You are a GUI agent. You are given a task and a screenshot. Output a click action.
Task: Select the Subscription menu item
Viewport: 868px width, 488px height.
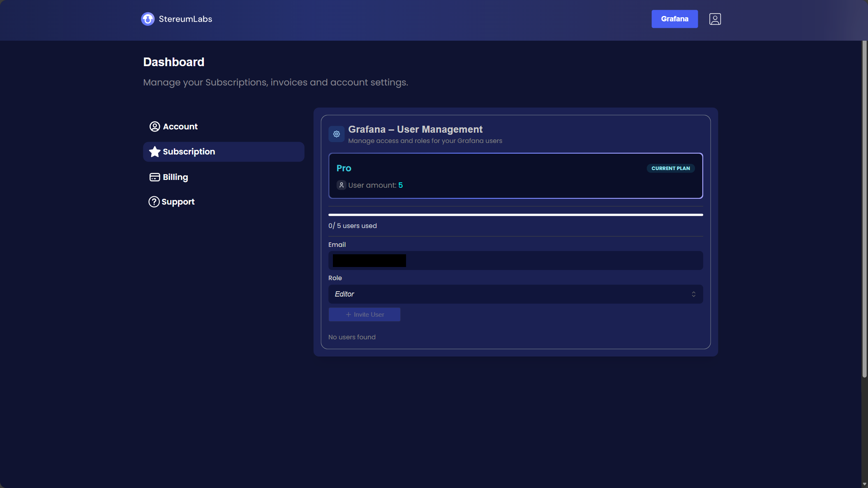point(224,152)
